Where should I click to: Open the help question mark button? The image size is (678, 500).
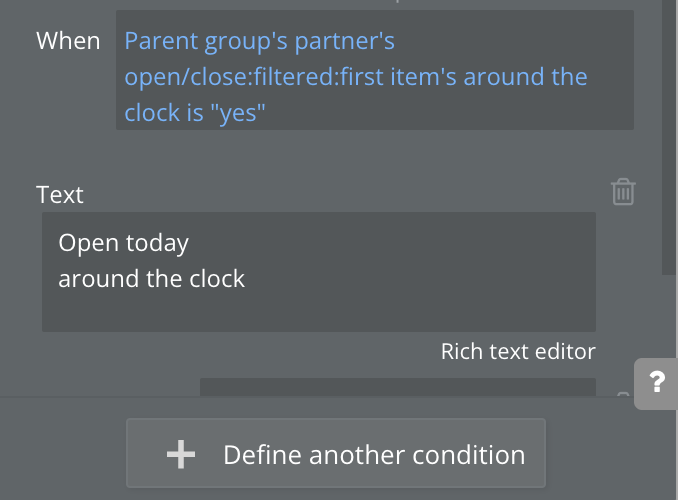point(656,383)
